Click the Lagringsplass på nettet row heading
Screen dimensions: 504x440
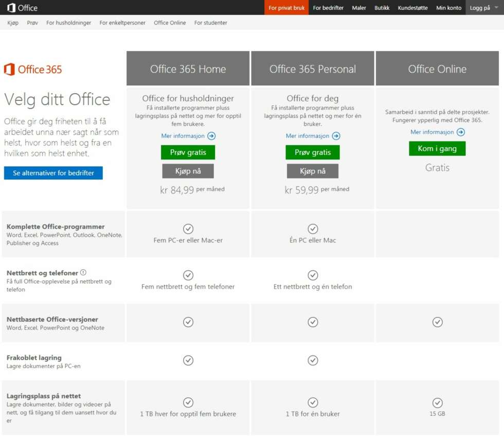coord(44,396)
